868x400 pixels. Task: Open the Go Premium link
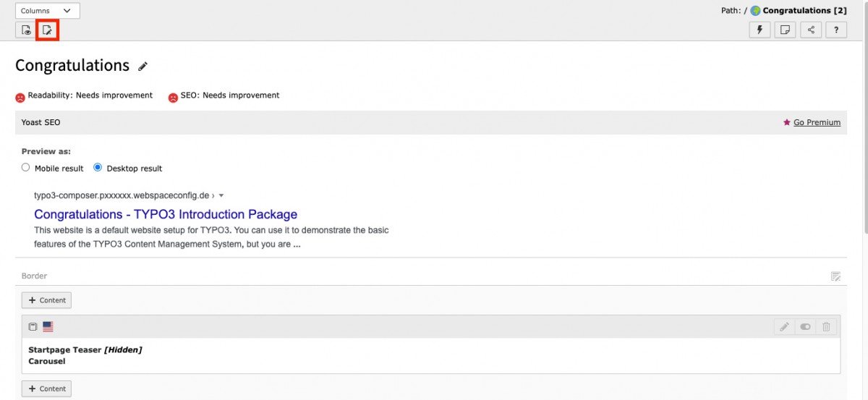click(817, 123)
